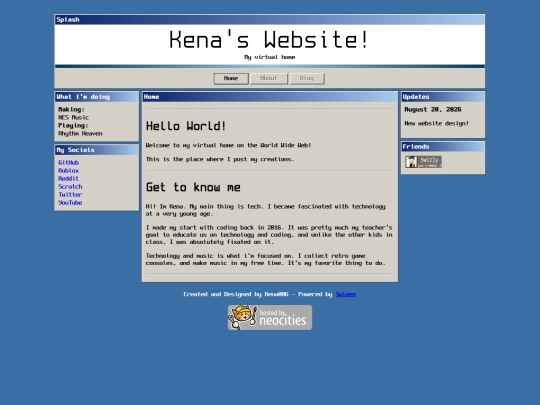Follow the Spleen font link in footer
Viewport: 540px width, 405px height.
(x=346, y=294)
